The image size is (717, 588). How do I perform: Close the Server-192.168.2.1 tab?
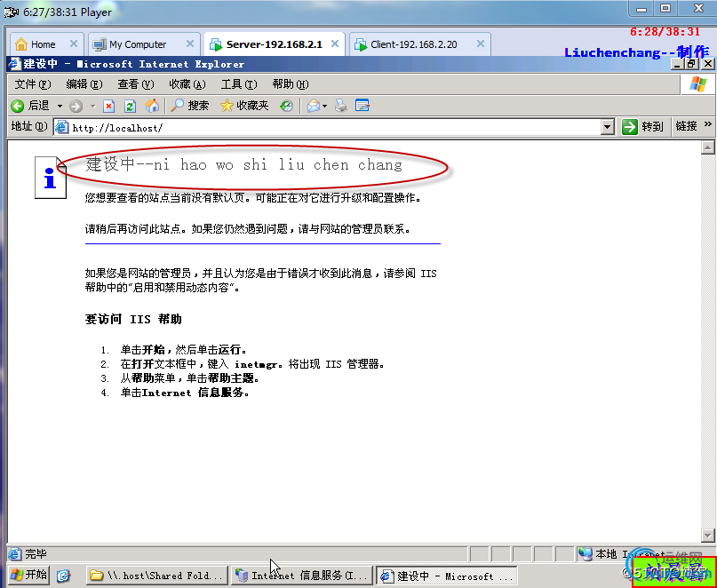[x=335, y=44]
